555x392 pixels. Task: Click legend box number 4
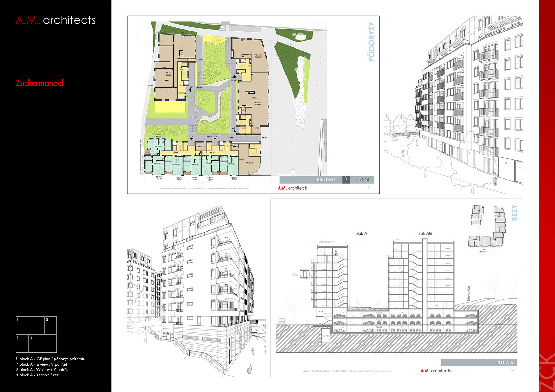pyautogui.click(x=43, y=344)
